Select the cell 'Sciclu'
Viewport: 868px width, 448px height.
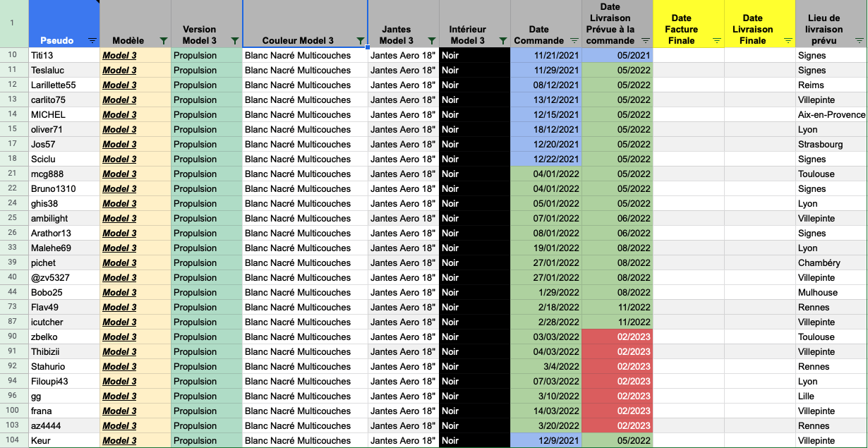[x=64, y=159]
